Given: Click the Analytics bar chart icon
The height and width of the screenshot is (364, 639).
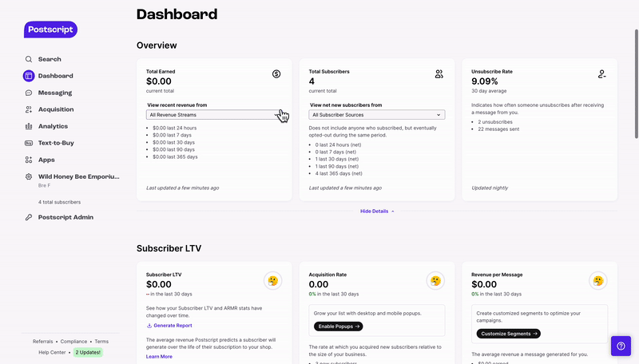Looking at the screenshot, I should [29, 126].
